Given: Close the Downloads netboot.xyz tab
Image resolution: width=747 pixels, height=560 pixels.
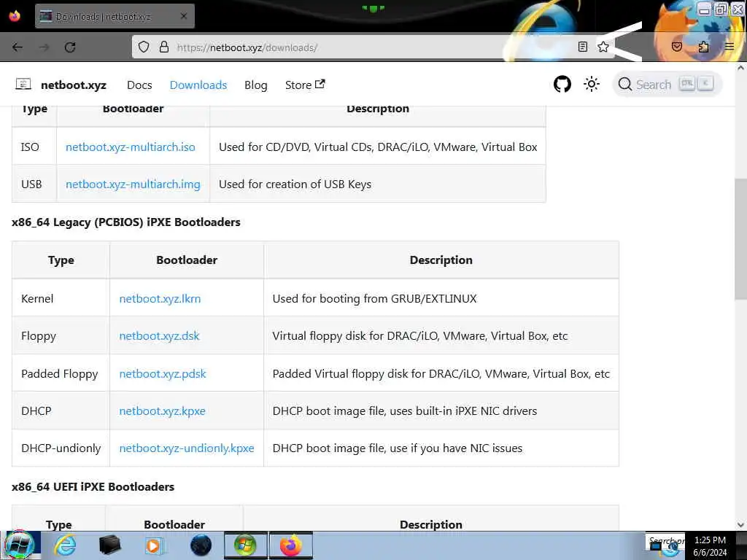Looking at the screenshot, I should pos(184,16).
